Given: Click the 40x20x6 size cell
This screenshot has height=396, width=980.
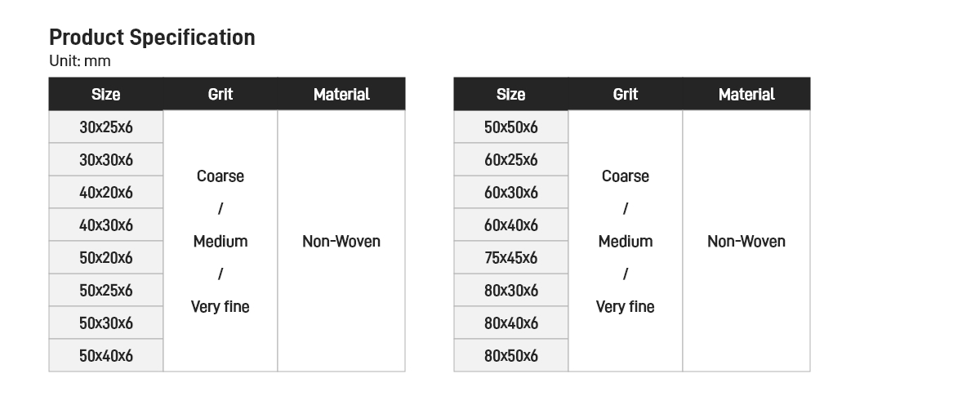Looking at the screenshot, I should (106, 193).
